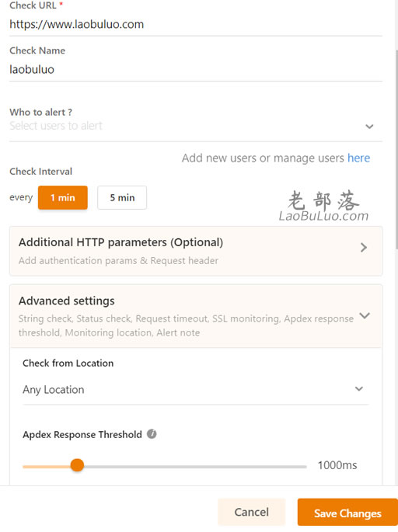Click the Apdex threshold slider handle
Viewport: 398px width, 532px height.
(x=77, y=465)
